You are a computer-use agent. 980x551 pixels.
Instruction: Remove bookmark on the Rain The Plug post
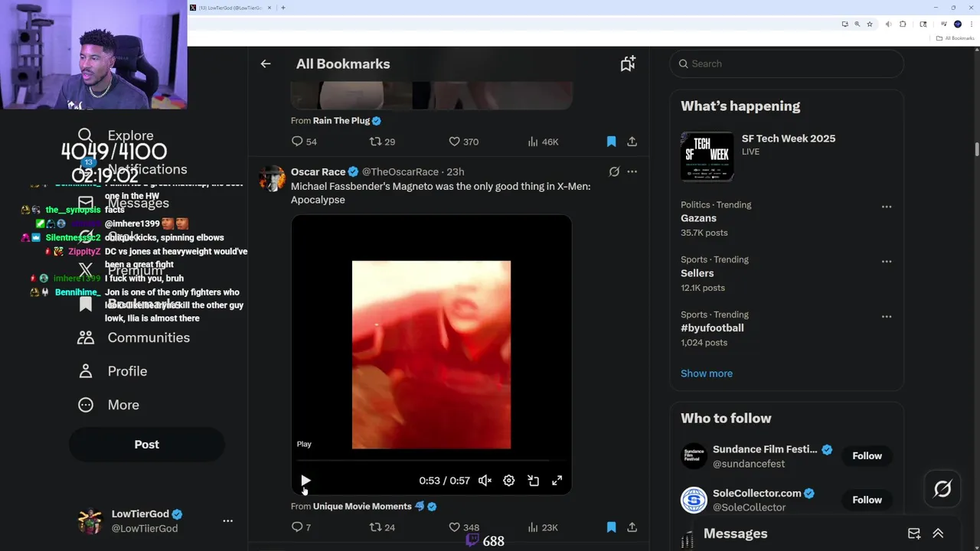click(611, 142)
